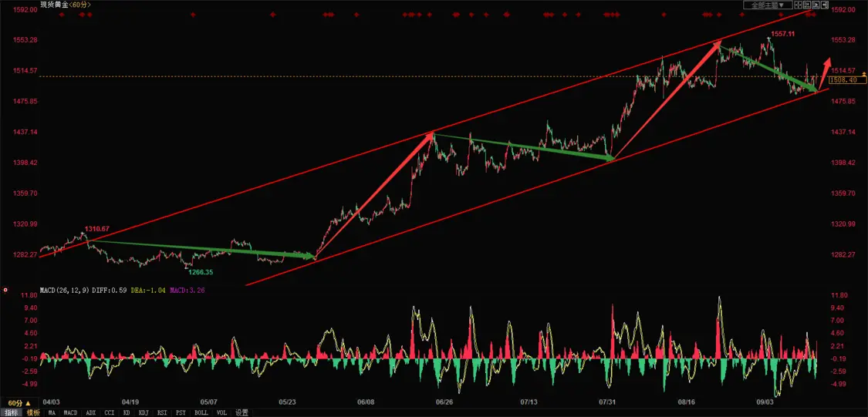This screenshot has height=417, width=868.
Task: Toggle the MA indicator
Action: tap(52, 412)
